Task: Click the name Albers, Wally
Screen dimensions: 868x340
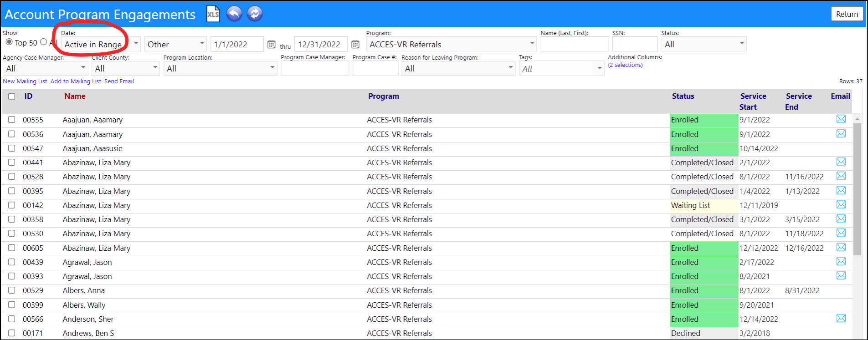Action: (x=84, y=305)
